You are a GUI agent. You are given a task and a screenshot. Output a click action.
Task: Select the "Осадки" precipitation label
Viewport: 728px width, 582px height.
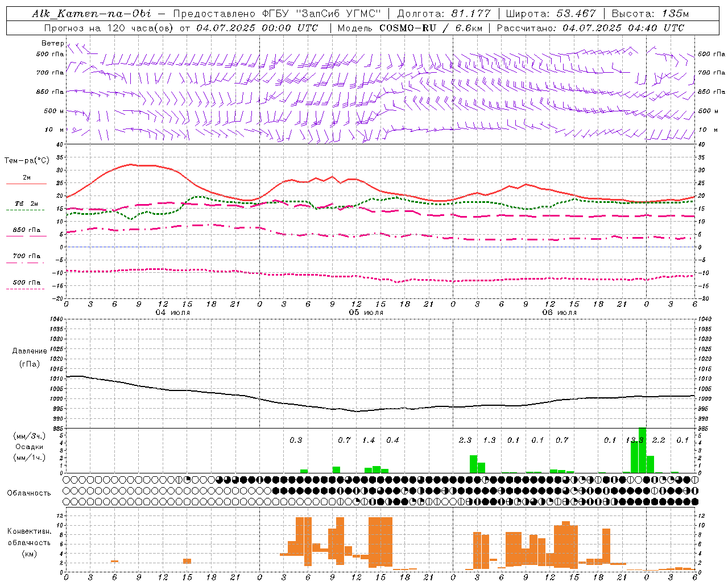coord(30,447)
